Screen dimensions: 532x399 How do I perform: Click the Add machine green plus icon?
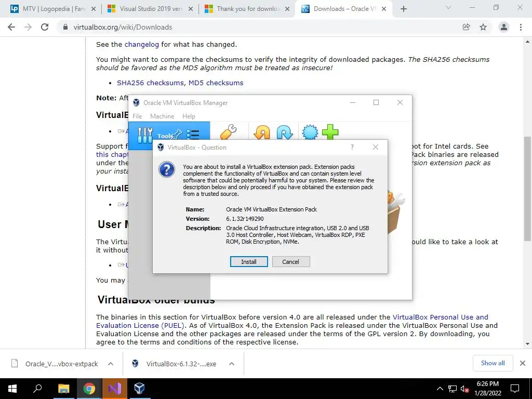(x=330, y=132)
